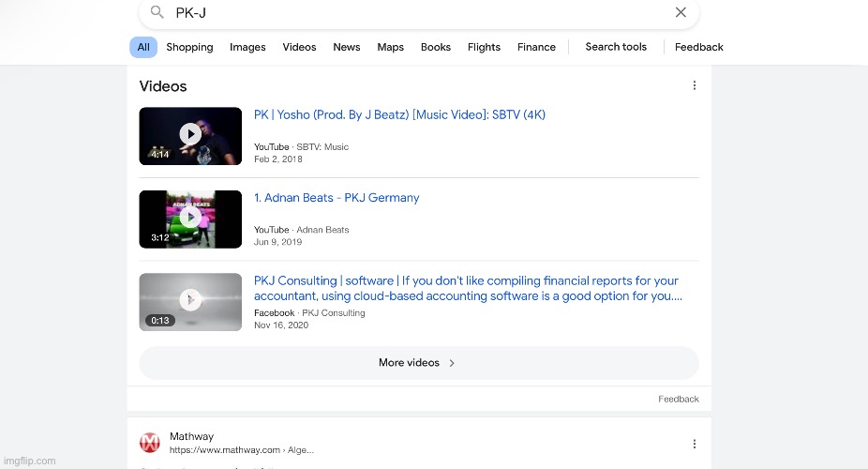Switch to the Images tab
The height and width of the screenshot is (469, 868).
point(247,47)
